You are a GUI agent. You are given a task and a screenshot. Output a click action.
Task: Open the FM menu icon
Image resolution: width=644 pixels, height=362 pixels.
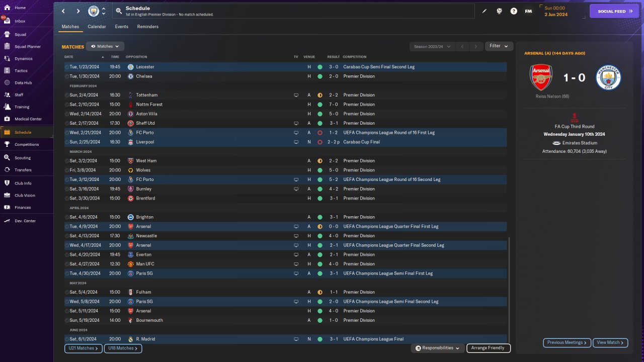click(x=528, y=11)
